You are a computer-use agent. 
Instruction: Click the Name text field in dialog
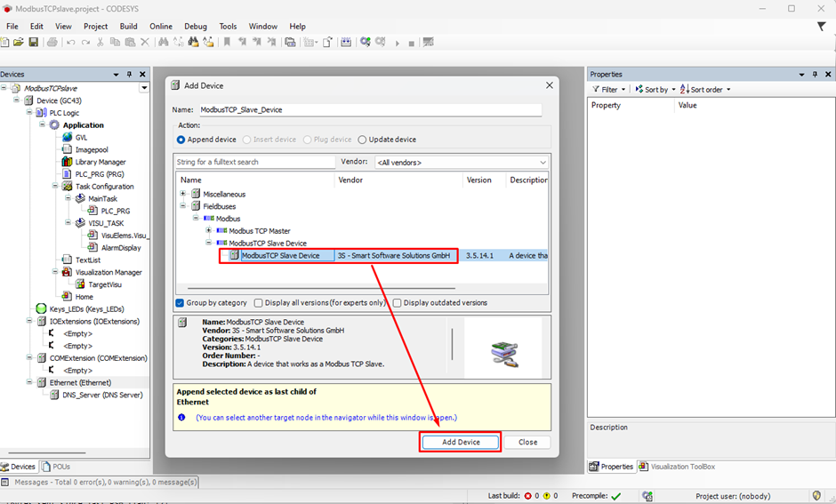coord(371,109)
